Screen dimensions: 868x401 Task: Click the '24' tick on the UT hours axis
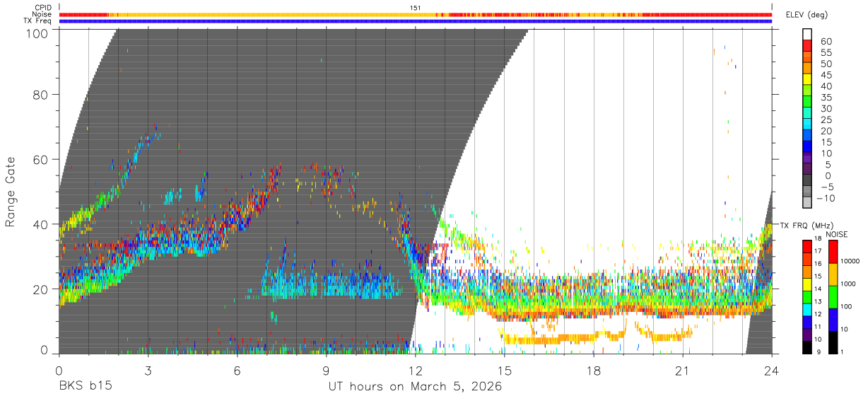[771, 369]
